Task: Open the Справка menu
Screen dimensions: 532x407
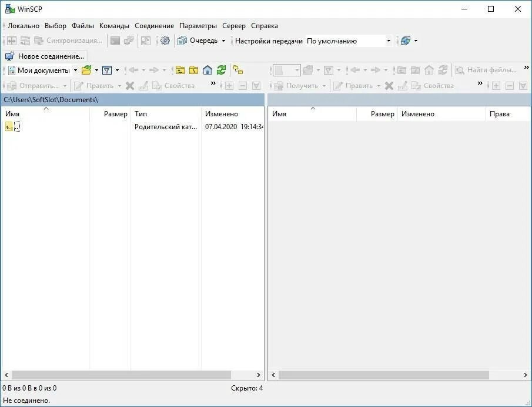Action: click(x=265, y=26)
